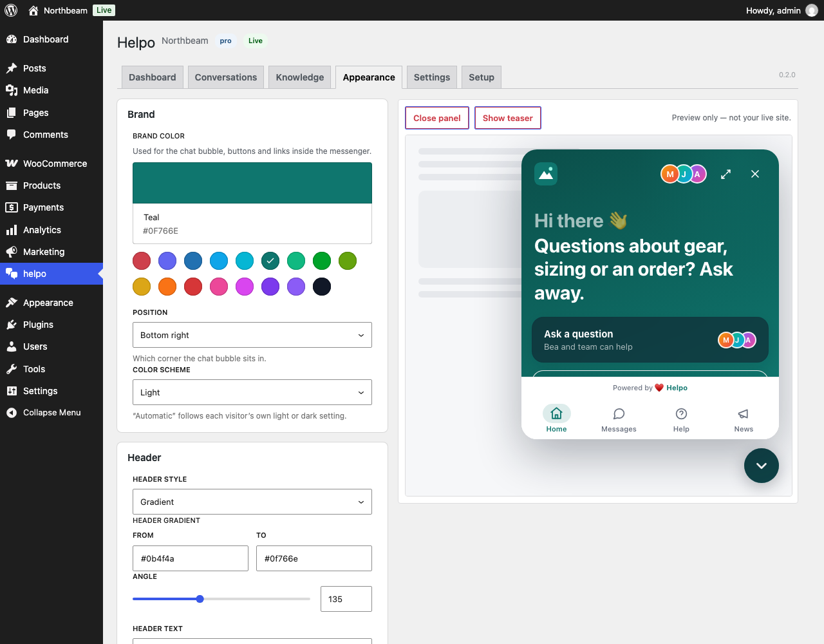Open Marketing via the megaphone icon
This screenshot has width=824, height=644.
pos(12,252)
